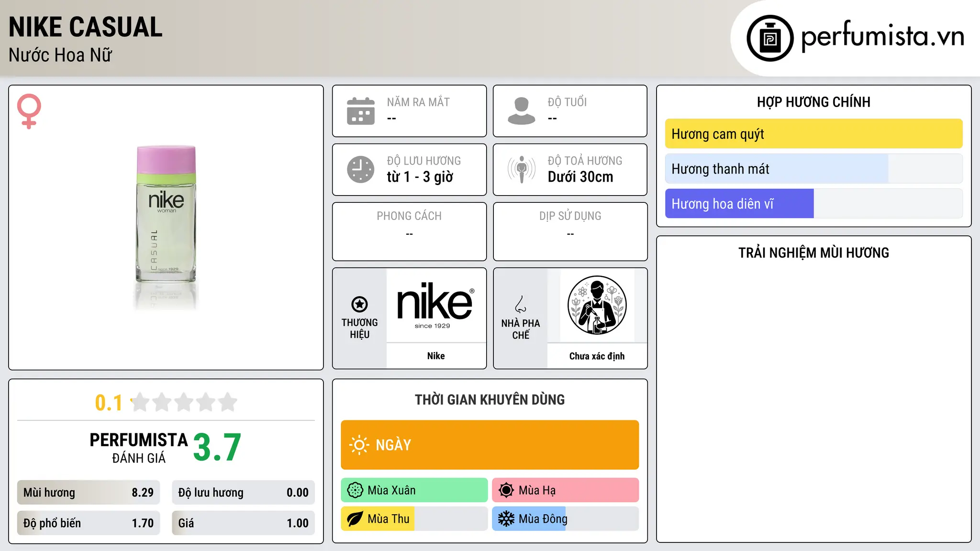Click the Mùa Đông season bar
This screenshot has height=551, width=980.
(565, 519)
